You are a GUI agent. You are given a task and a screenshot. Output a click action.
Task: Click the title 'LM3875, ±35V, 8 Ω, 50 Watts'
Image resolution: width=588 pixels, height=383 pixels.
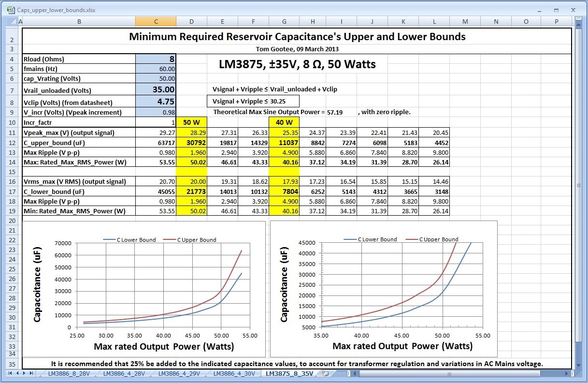click(x=297, y=64)
